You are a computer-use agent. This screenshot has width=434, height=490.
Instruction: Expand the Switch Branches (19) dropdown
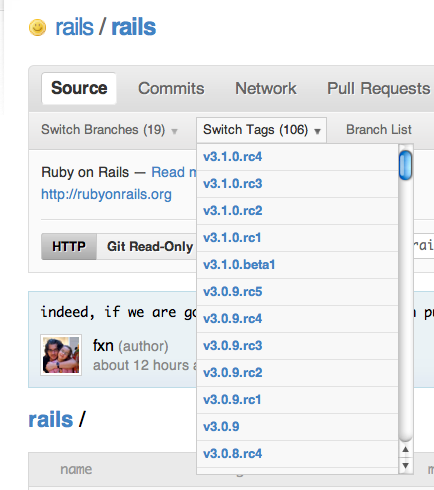point(109,130)
